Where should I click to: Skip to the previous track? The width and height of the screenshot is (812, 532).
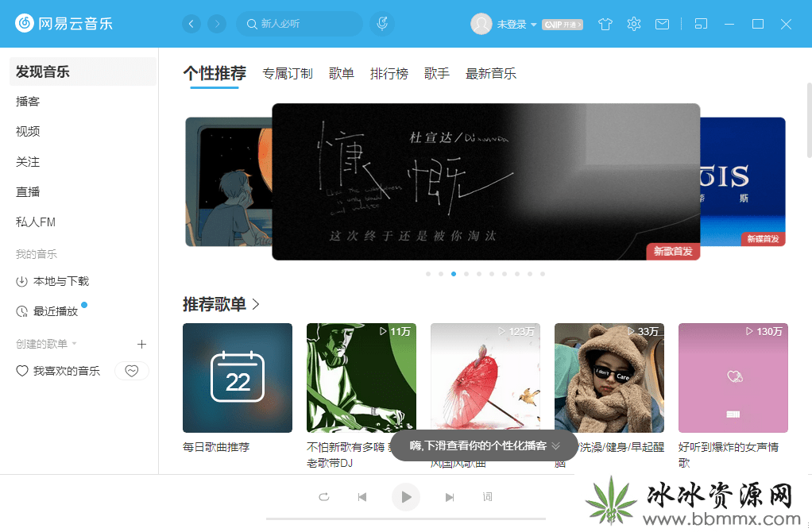362,497
